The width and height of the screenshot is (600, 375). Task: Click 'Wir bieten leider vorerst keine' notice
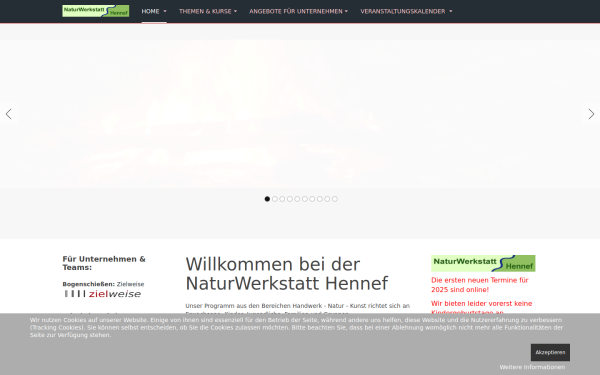[482, 303]
